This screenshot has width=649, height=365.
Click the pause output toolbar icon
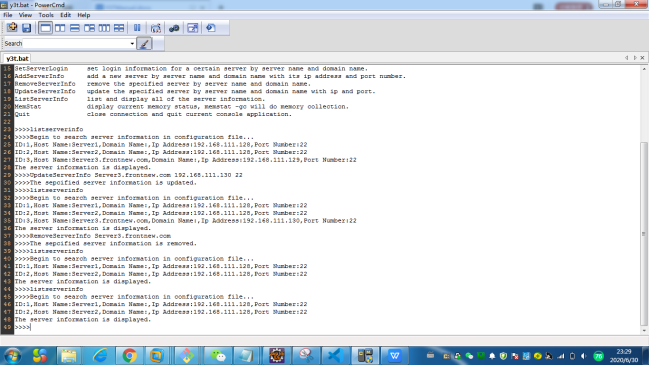click(137, 28)
